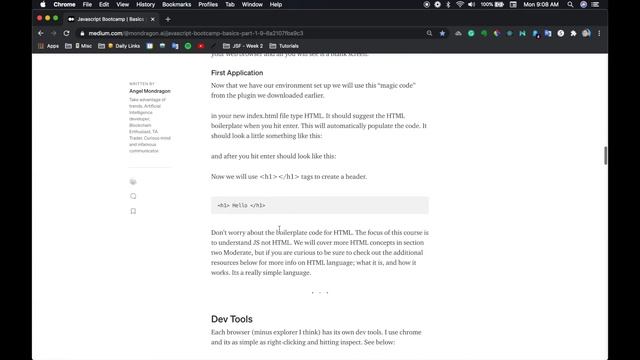
Task: Open the Chrome three-dot menu
Action: pos(599,33)
